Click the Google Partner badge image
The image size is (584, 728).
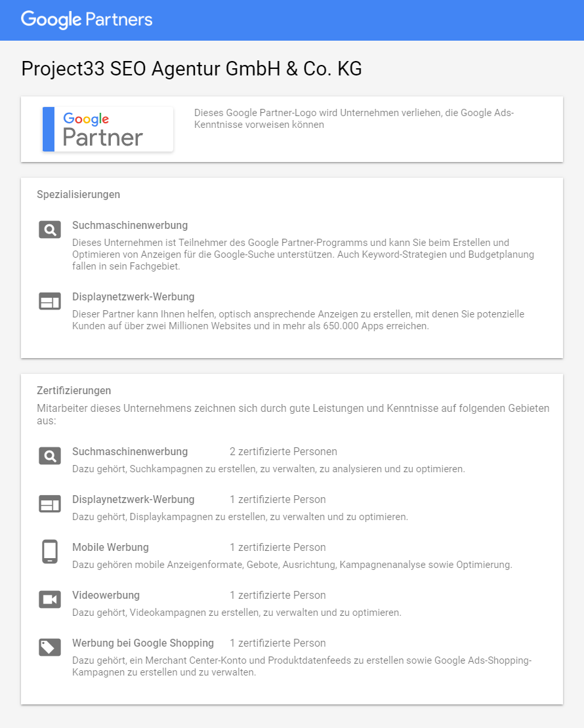click(108, 129)
